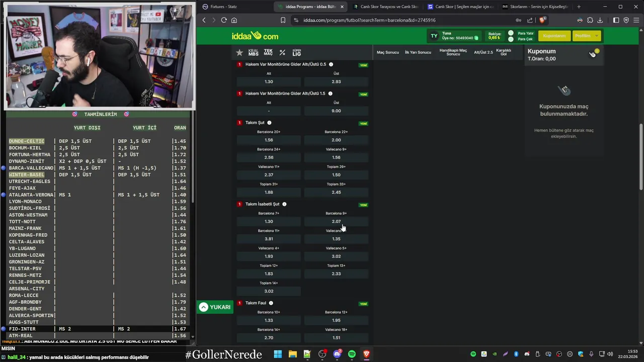
Task: Open the browser extensions puzzle icon
Action: pyautogui.click(x=590, y=20)
